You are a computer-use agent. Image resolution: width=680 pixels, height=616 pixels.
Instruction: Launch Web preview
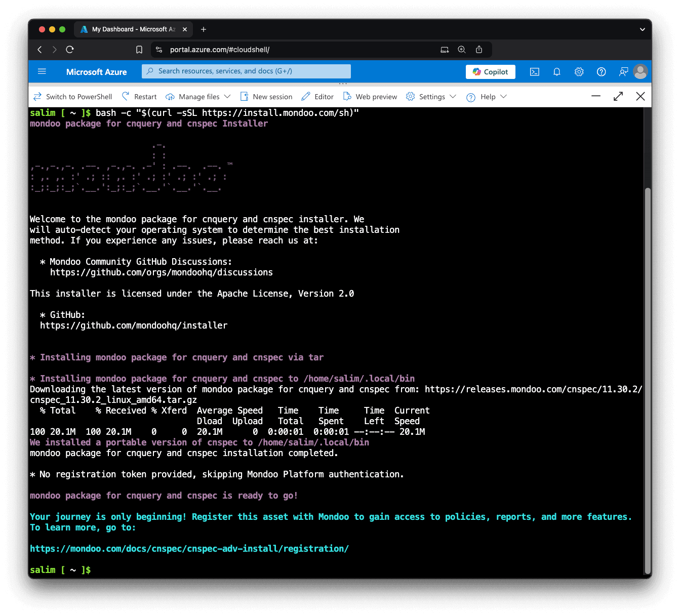(370, 96)
